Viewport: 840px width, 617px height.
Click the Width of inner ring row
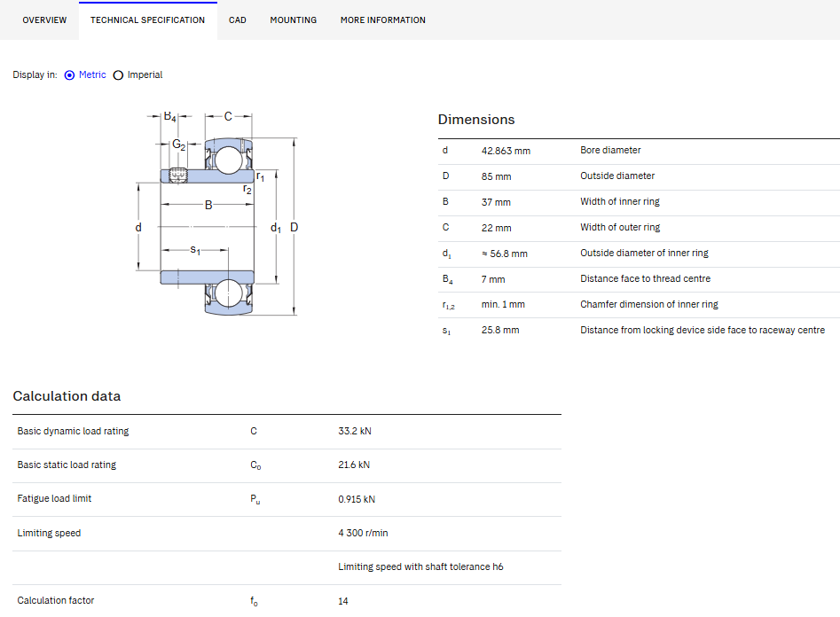(639, 202)
